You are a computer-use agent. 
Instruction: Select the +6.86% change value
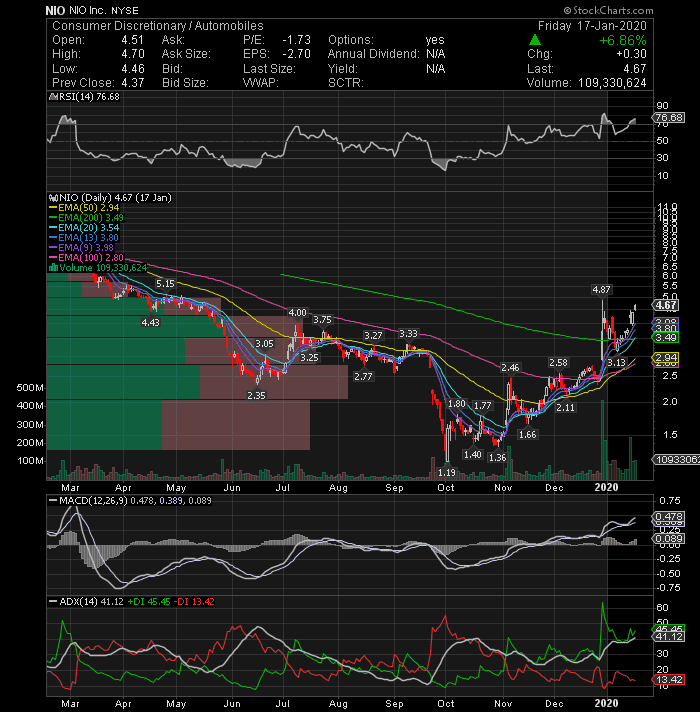[623, 40]
